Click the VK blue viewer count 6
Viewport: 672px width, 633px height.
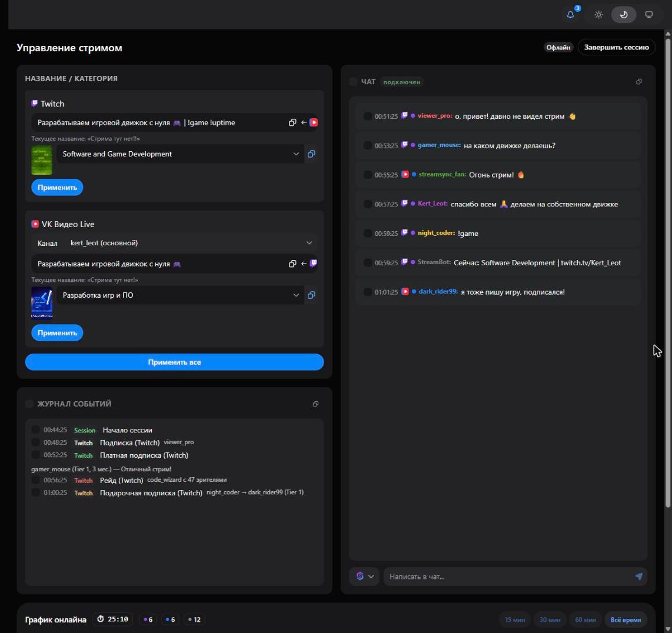pyautogui.click(x=170, y=619)
